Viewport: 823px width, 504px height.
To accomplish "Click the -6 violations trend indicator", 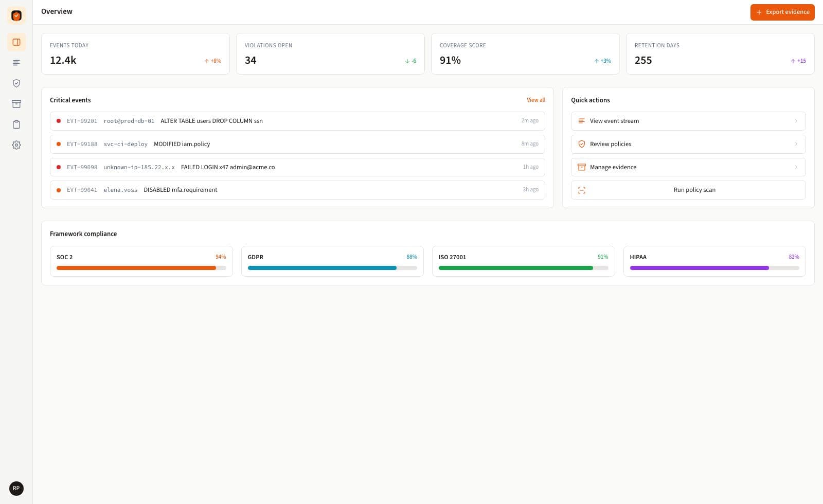I will (x=410, y=61).
